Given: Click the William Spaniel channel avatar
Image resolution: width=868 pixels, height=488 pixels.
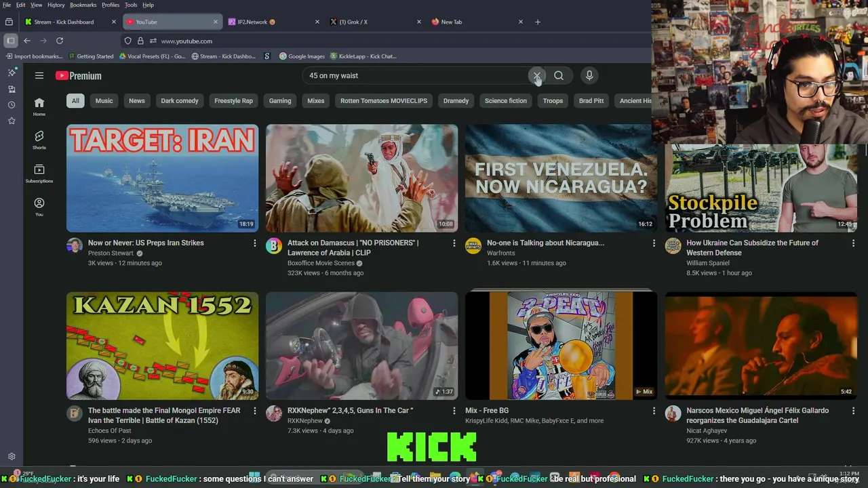Looking at the screenshot, I should click(x=673, y=245).
